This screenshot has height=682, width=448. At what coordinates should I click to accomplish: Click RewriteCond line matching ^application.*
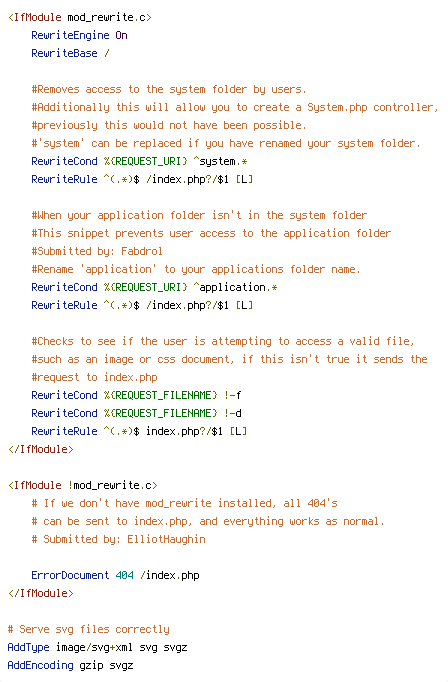click(x=154, y=288)
